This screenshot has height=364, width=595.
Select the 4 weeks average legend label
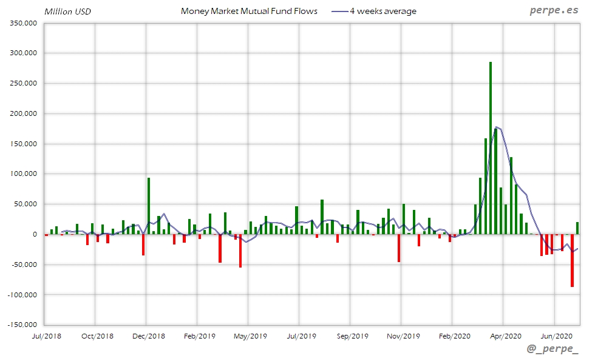pyautogui.click(x=382, y=12)
